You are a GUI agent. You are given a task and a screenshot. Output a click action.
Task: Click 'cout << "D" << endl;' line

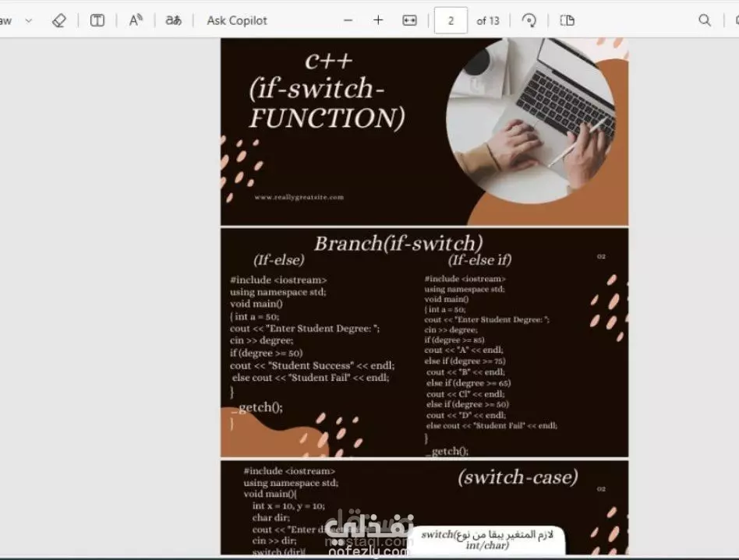465,415
